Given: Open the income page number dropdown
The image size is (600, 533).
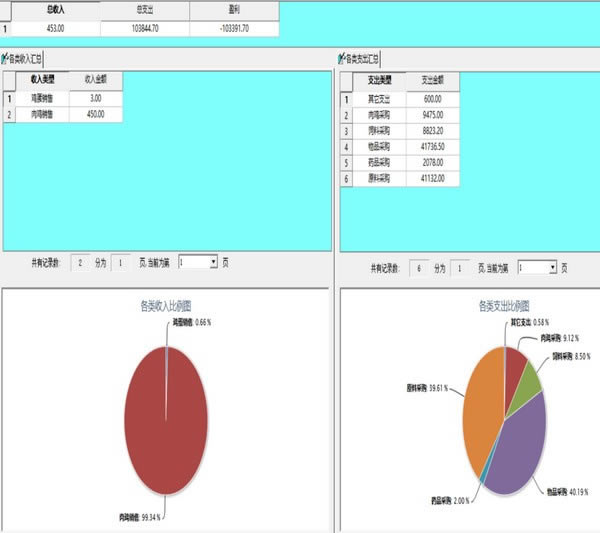Looking at the screenshot, I should coord(213,262).
